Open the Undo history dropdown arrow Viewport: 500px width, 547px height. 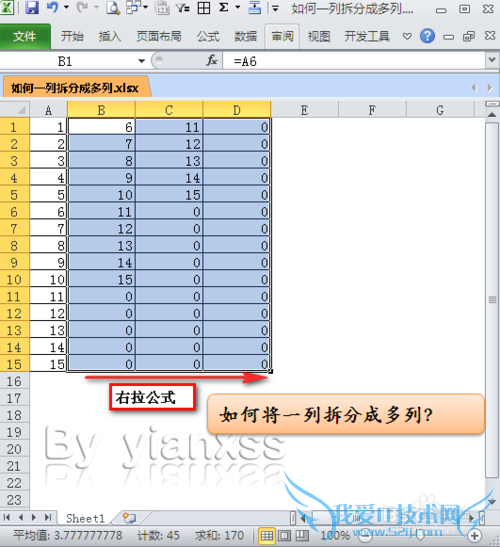coord(66,7)
